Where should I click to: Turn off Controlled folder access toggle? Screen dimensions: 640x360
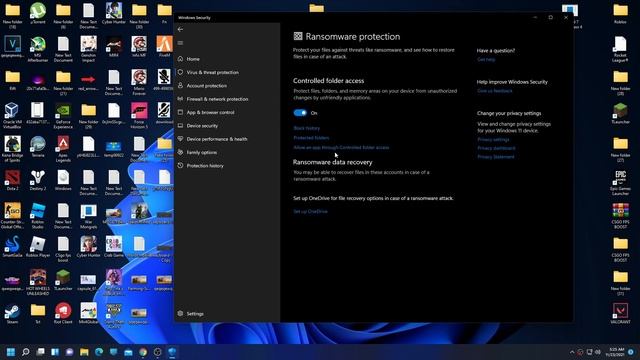[300, 113]
